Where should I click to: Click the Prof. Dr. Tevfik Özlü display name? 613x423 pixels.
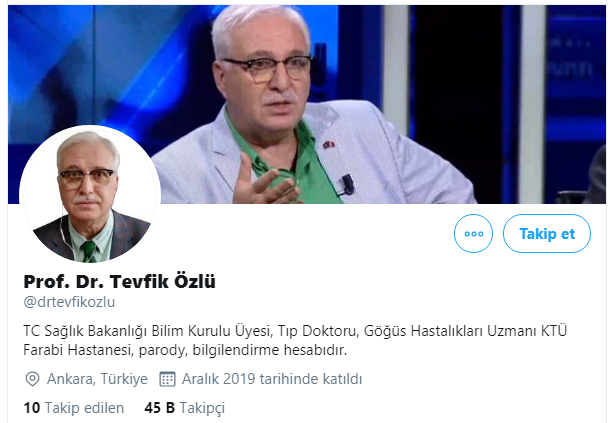pos(119,281)
